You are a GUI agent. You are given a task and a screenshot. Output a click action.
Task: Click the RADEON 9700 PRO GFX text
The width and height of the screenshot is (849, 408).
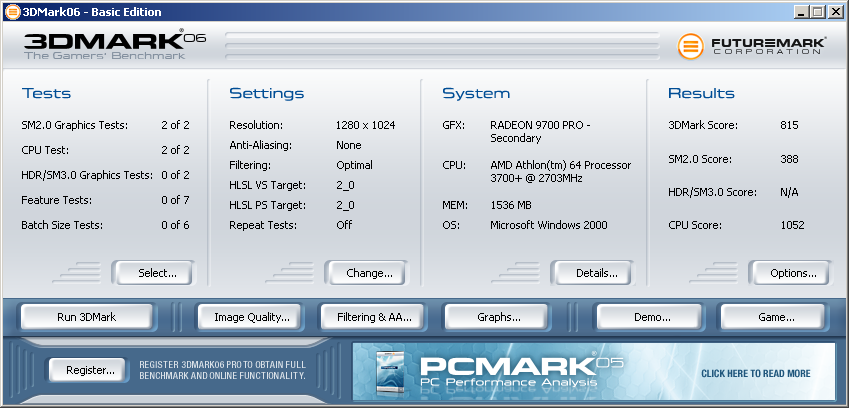540,131
